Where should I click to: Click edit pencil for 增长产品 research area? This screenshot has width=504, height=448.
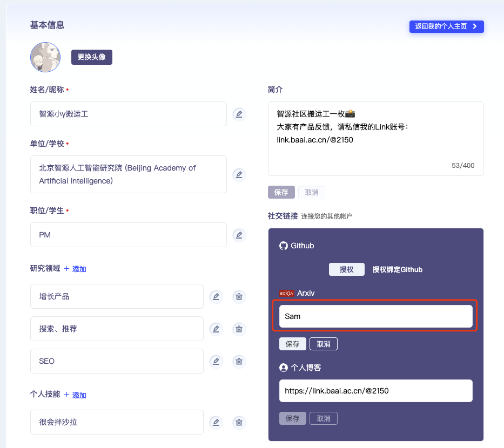(x=216, y=296)
